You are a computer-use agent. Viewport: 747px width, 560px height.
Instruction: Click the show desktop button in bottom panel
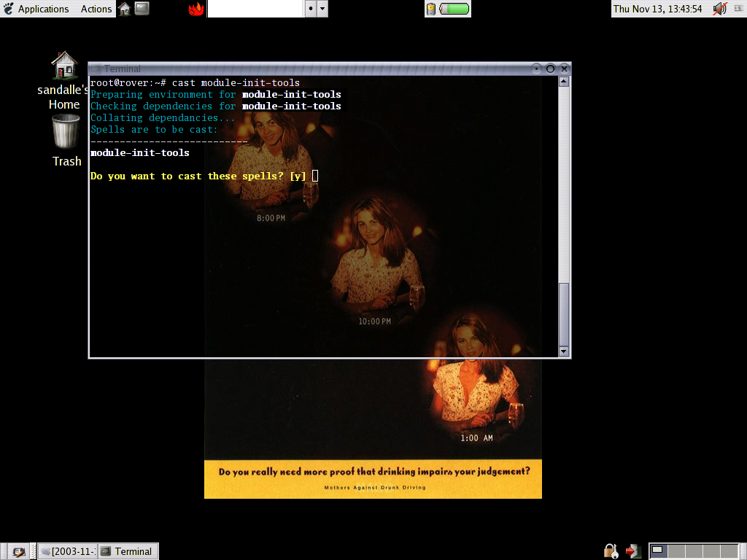(18, 551)
